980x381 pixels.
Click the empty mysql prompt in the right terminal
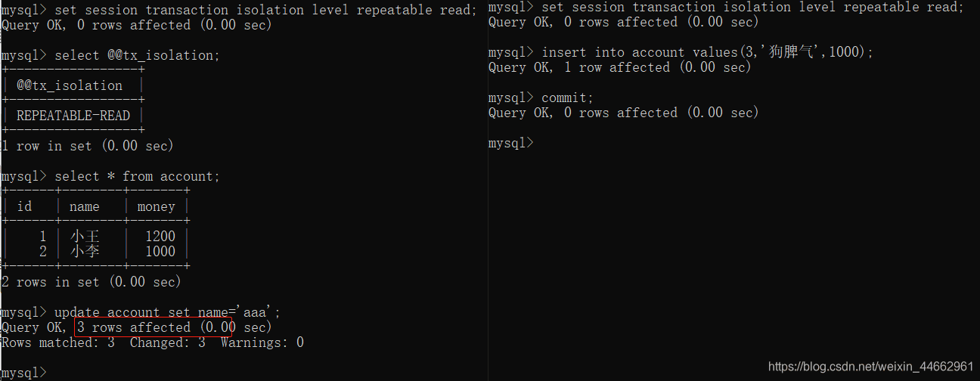click(511, 143)
